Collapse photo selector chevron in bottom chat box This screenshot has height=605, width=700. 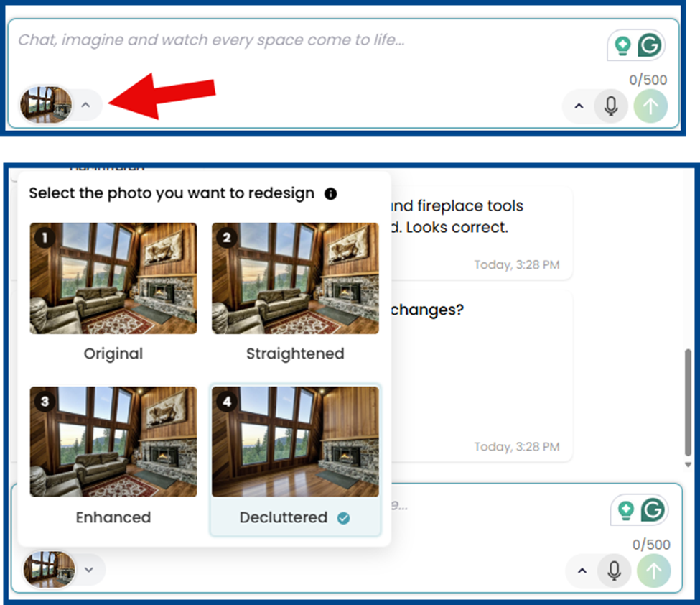tap(89, 569)
